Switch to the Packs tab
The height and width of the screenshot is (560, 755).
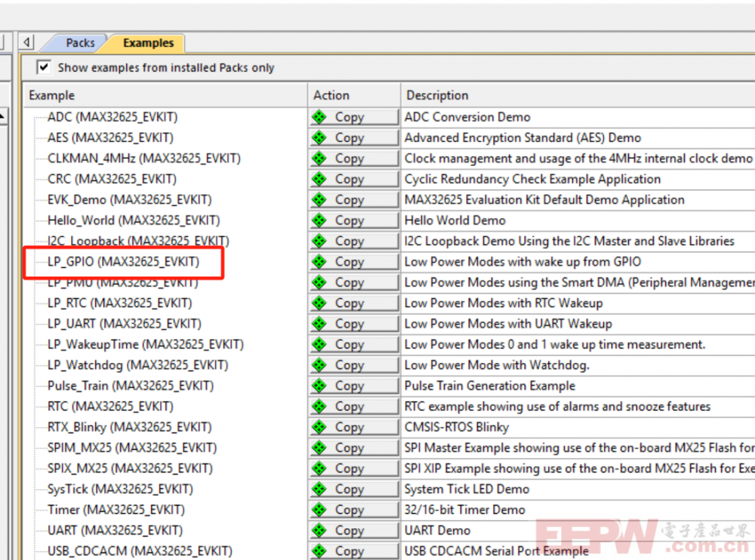click(x=79, y=43)
